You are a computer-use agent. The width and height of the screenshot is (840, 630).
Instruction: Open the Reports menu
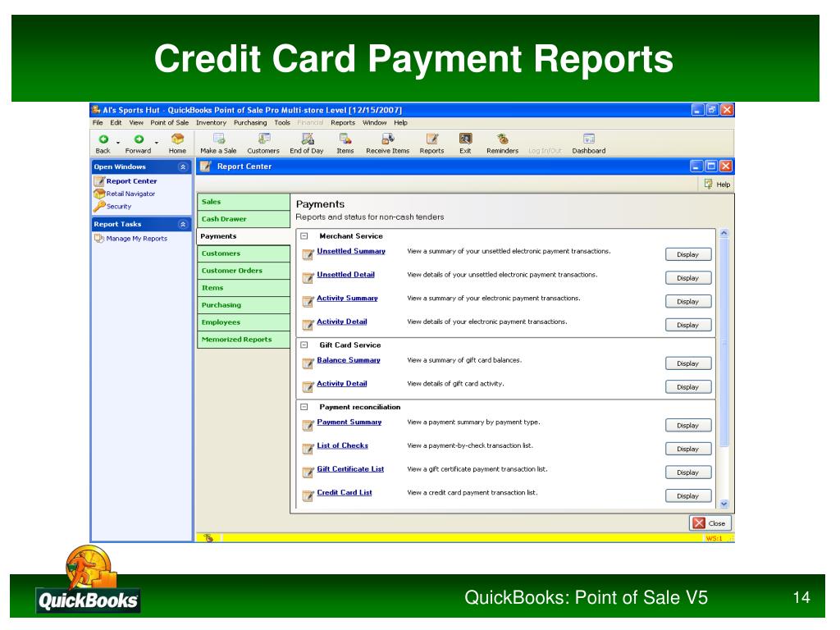click(343, 123)
